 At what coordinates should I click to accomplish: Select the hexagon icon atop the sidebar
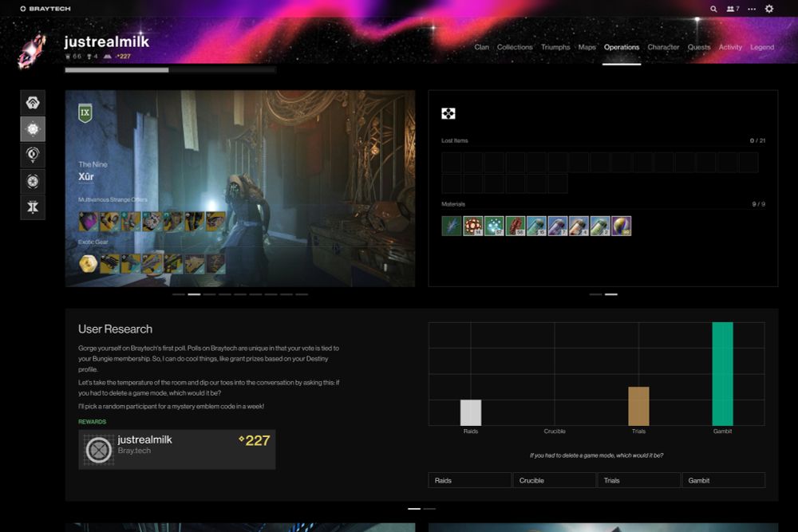33,103
